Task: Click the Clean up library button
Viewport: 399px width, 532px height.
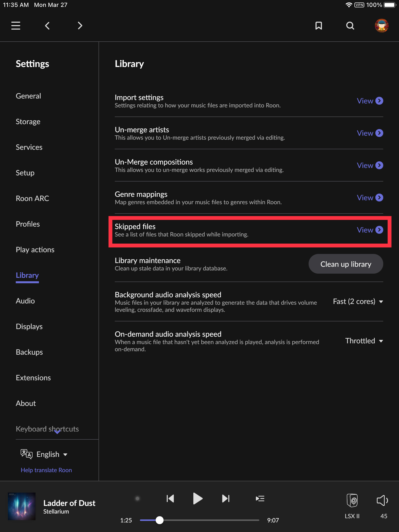Action: click(346, 264)
